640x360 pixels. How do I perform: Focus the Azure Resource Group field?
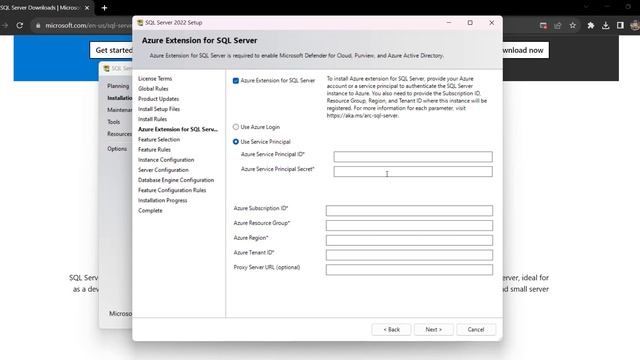coord(409,225)
